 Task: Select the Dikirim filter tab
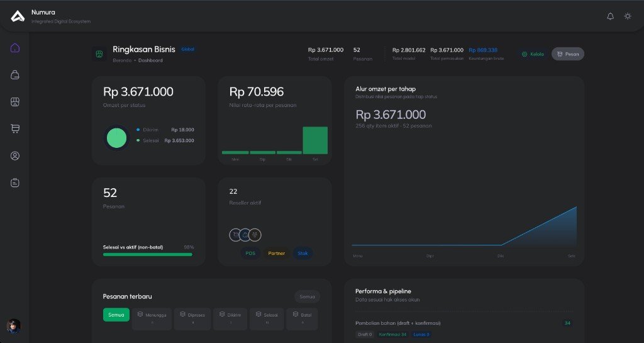pyautogui.click(x=230, y=318)
